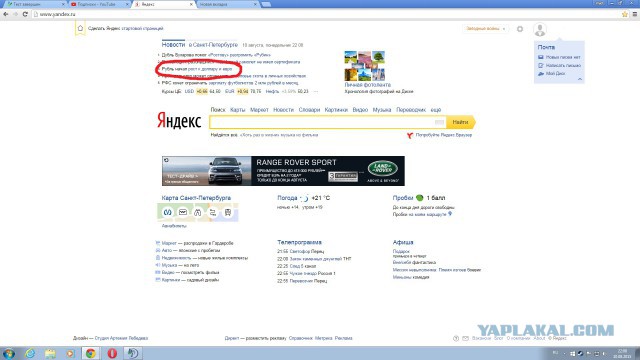Open Переводчик in the services menu
Viewport: 640px width, 360px height.
tap(411, 110)
